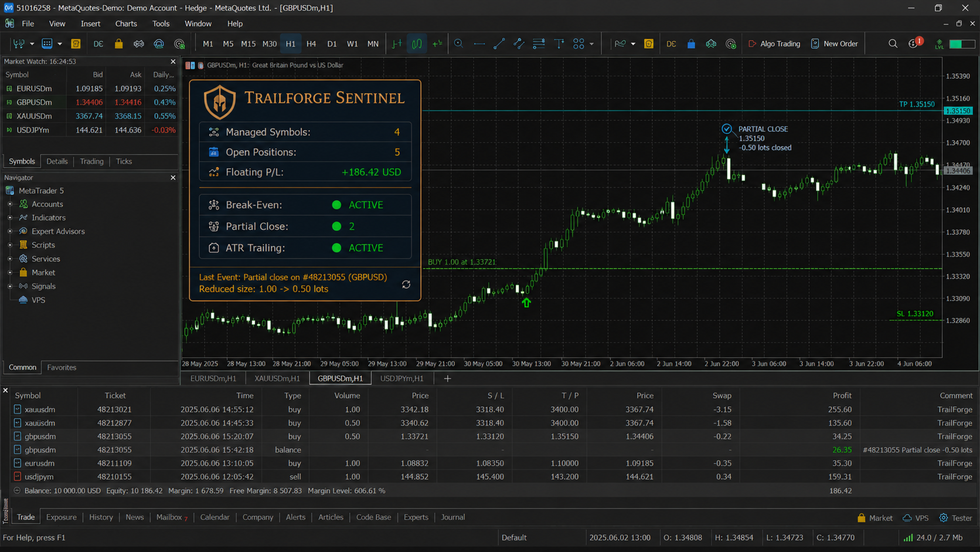Click the usdjpym sell position icon
Screen dimensions: 980x552
click(17, 476)
